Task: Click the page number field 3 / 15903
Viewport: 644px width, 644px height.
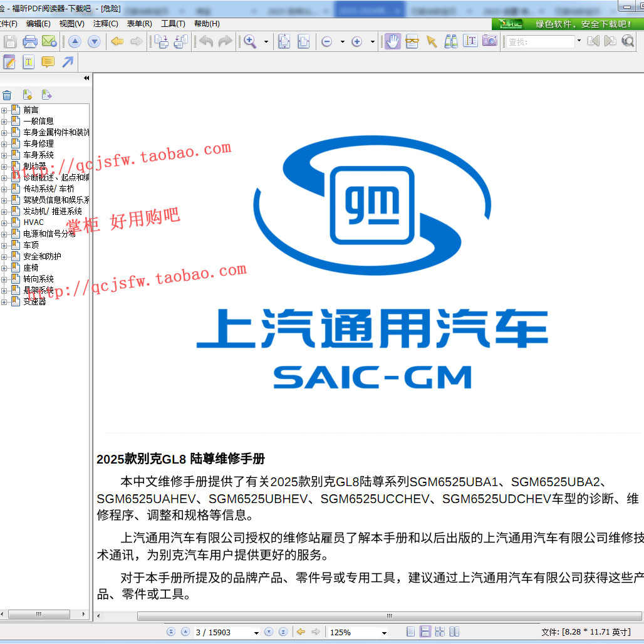Action: pos(223,633)
